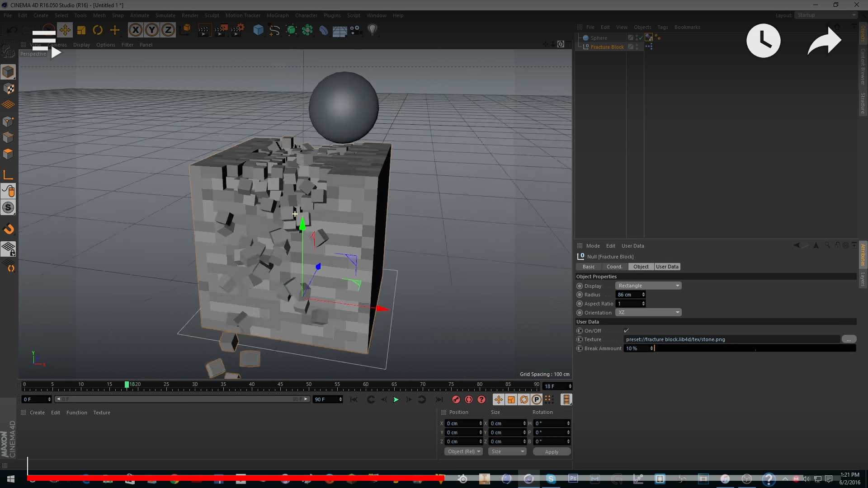Enable the Axis mode tool
Viewport: 868px width, 488px height.
tap(8, 175)
